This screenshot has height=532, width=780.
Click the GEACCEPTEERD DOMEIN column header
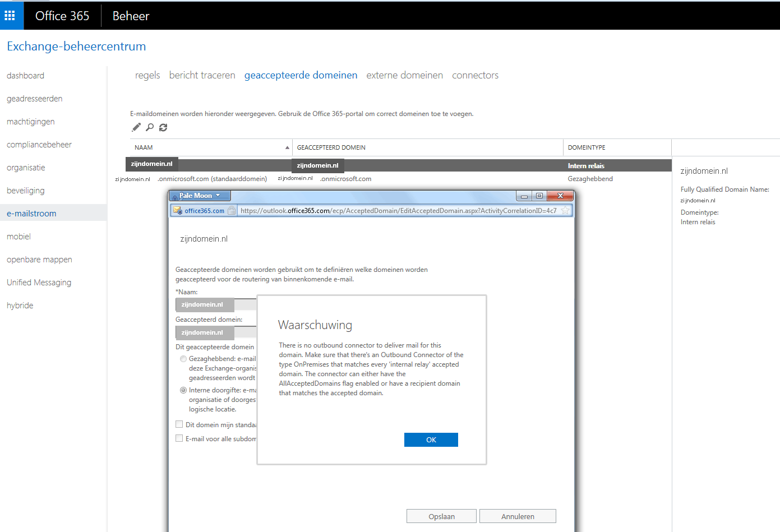(x=428, y=147)
